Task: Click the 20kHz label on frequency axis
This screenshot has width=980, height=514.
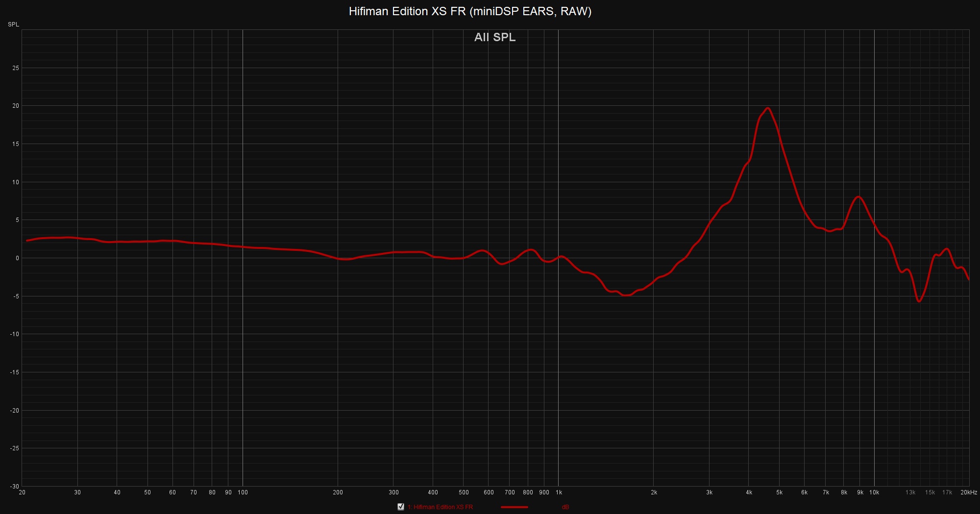Action: click(x=968, y=492)
